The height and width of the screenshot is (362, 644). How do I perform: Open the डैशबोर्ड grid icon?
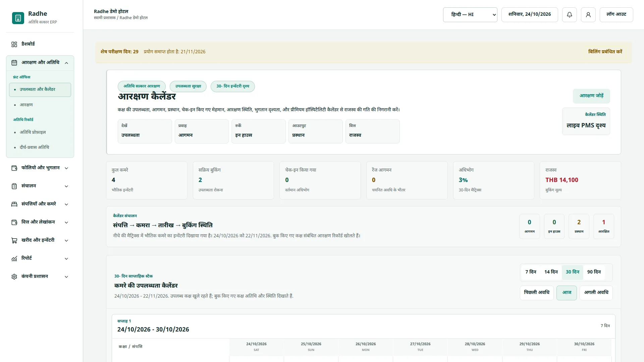click(x=14, y=44)
